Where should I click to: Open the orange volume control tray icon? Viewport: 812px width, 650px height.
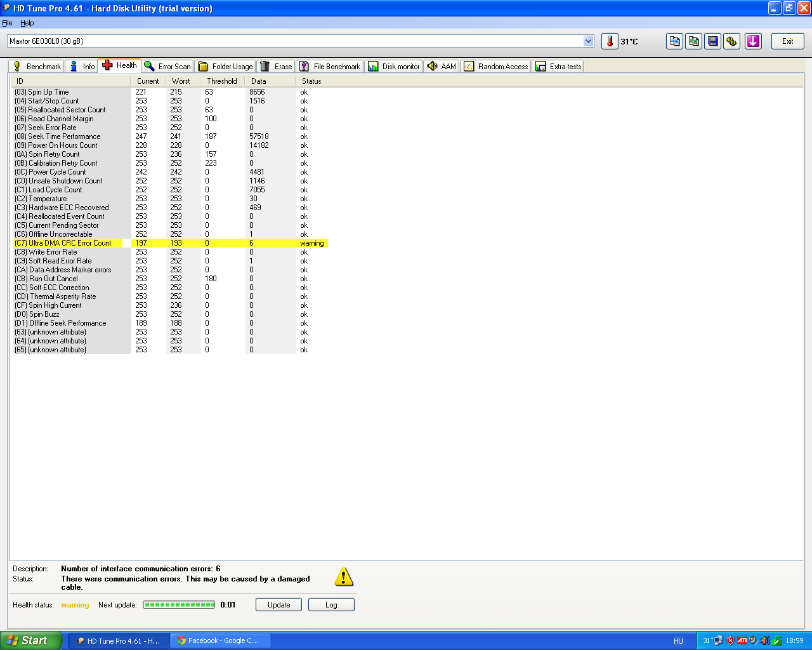pos(764,640)
